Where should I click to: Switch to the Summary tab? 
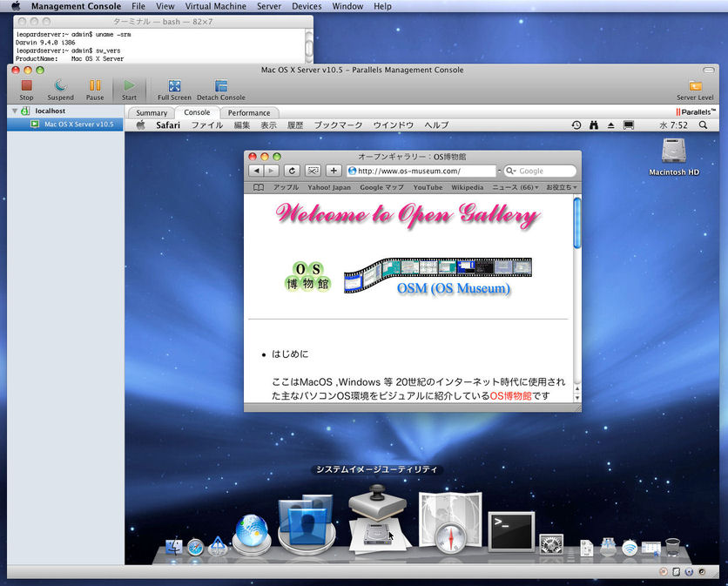coord(152,113)
